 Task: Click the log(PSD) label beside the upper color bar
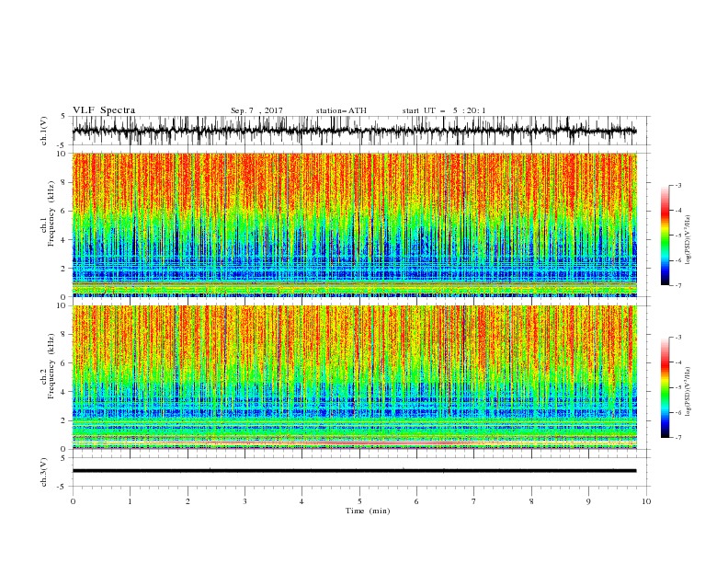coord(688,240)
